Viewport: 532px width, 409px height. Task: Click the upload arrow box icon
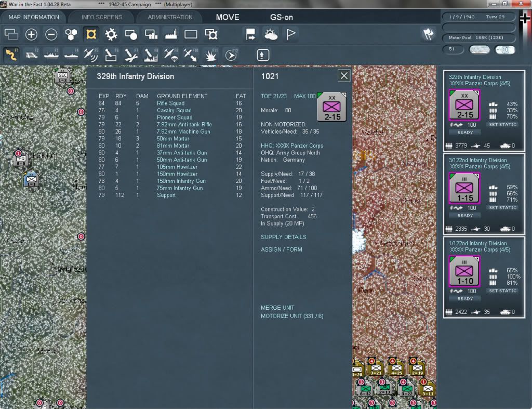(262, 55)
